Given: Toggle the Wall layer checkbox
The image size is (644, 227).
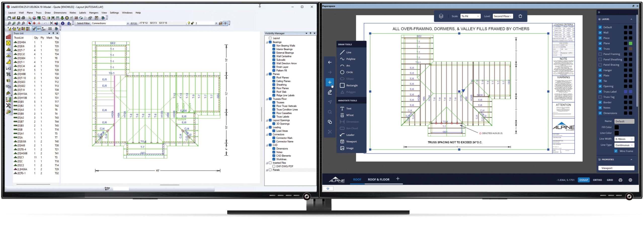Looking at the screenshot, I should click(x=600, y=32).
